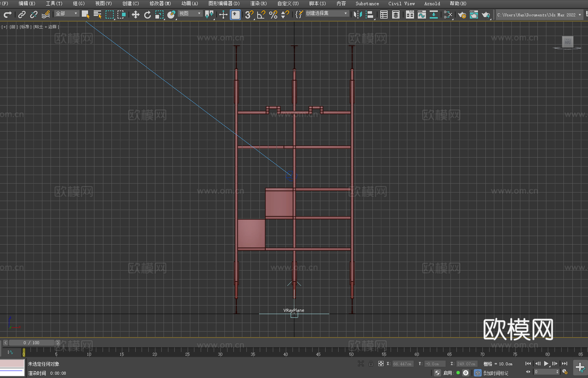Toggle Selection Lock padlock icon

tap(371, 364)
